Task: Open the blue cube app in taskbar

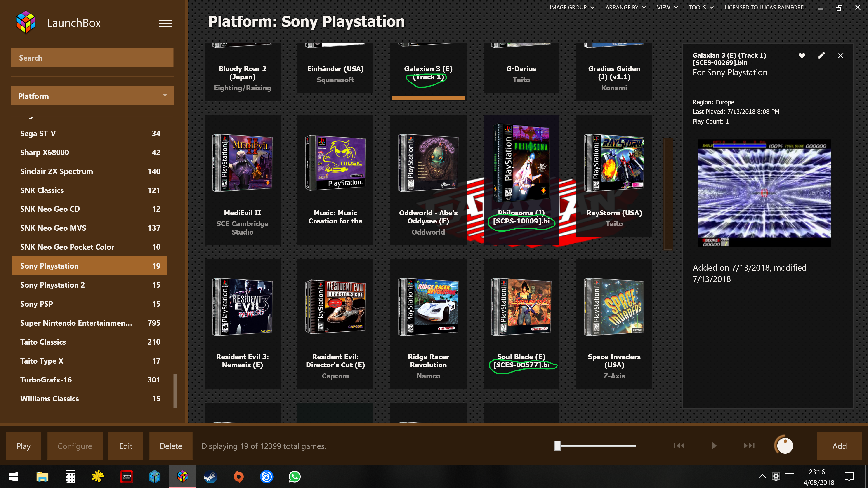Action: point(154,476)
